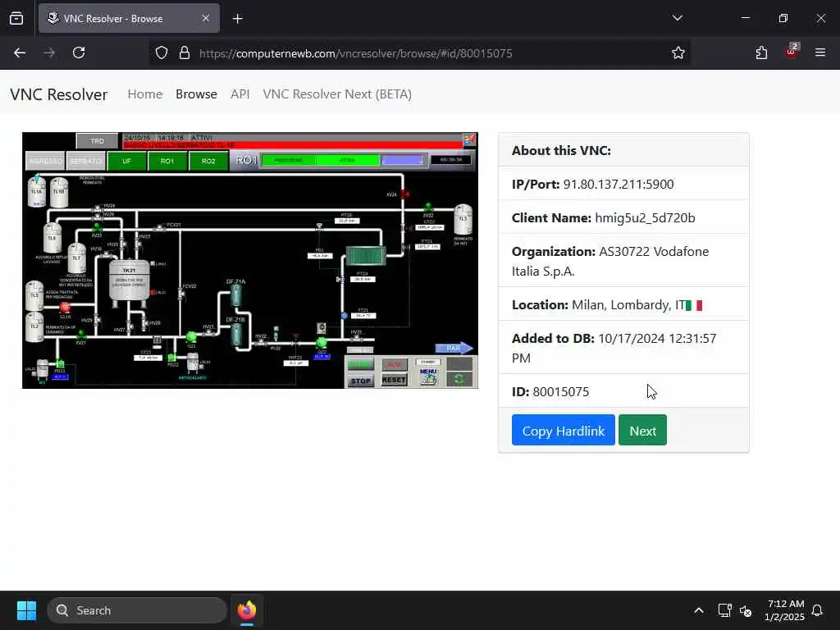Click the RESET button in SCADA screenshot
This screenshot has width=840, height=630.
(395, 380)
